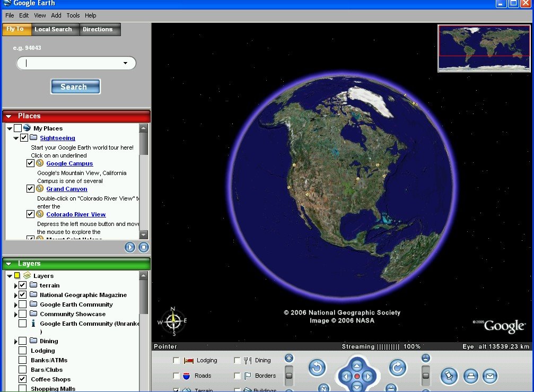Stop the Places tour

[x=144, y=247]
